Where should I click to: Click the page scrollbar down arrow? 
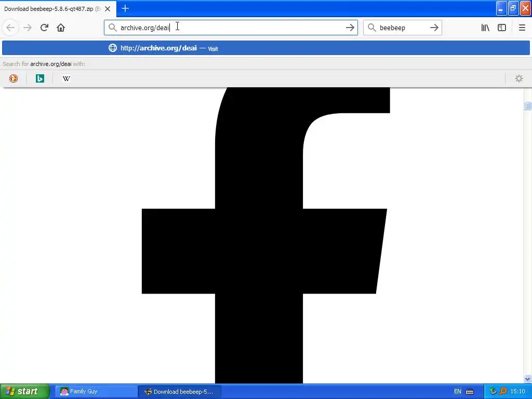(x=527, y=379)
